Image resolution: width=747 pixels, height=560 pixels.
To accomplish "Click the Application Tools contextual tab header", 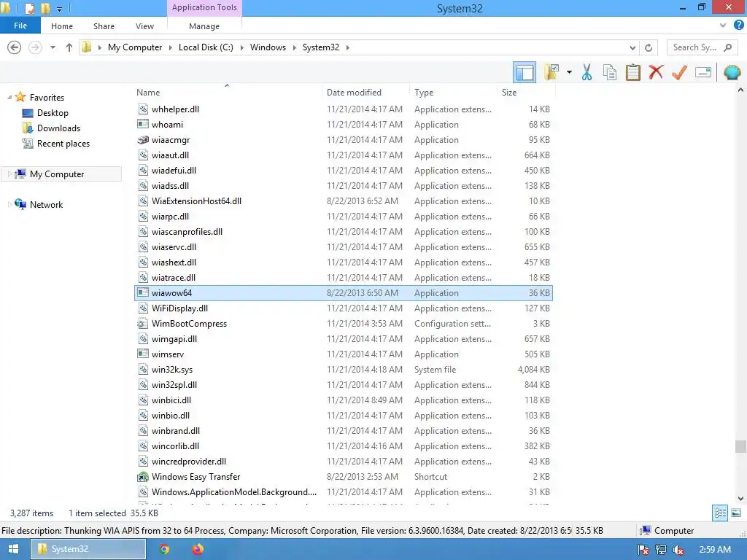I will tap(204, 7).
